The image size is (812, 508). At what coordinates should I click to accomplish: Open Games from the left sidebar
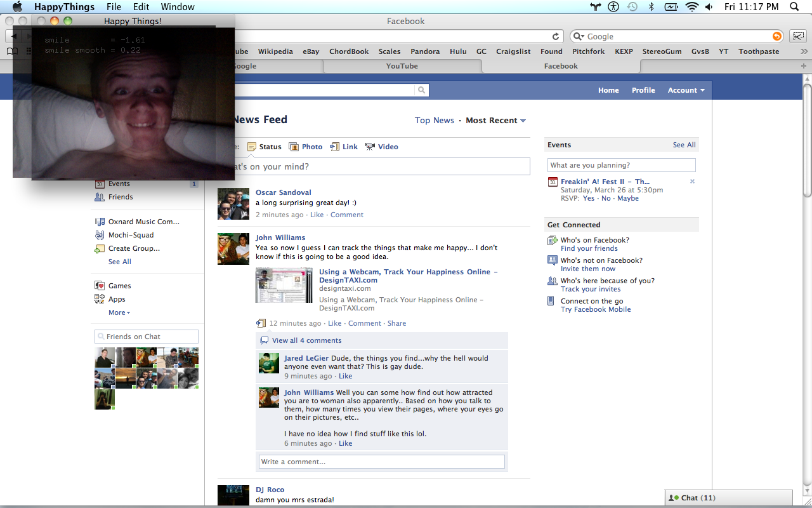pyautogui.click(x=119, y=286)
